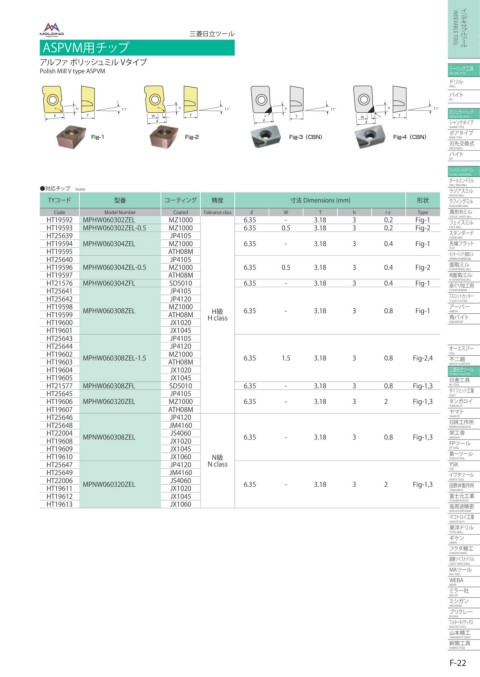Open the 富士元工業 maker tab
The image size is (480, 677).
tap(464, 497)
